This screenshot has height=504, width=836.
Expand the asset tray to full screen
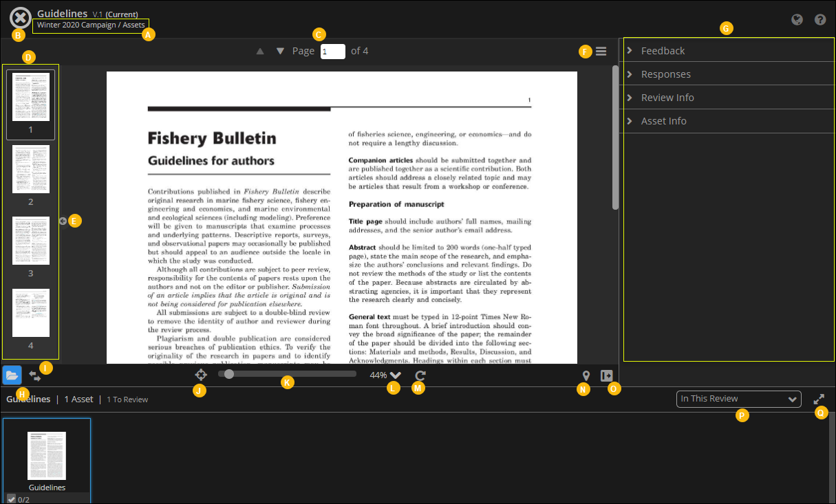pyautogui.click(x=819, y=399)
